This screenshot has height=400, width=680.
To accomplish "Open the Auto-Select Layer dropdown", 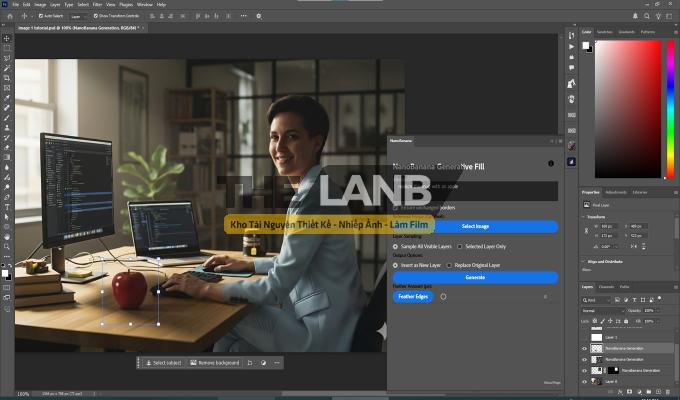I will click(77, 16).
